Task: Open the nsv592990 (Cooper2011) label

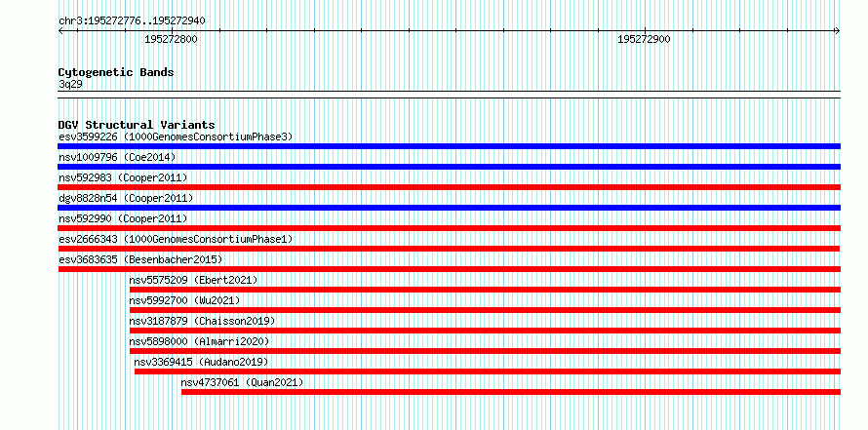Action: pyautogui.click(x=123, y=218)
